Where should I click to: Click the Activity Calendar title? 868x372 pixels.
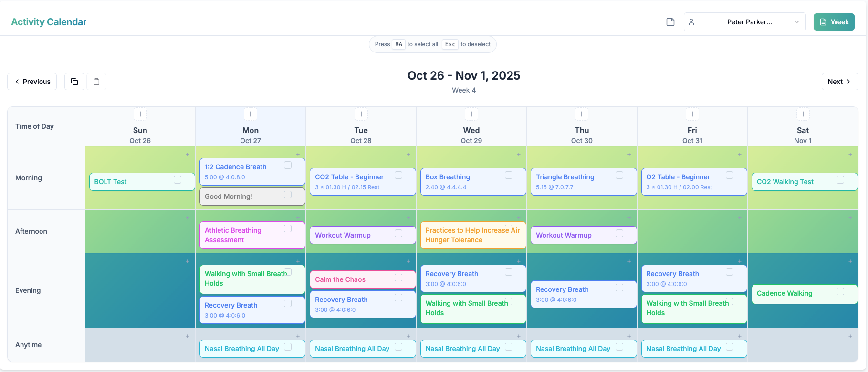tap(48, 22)
